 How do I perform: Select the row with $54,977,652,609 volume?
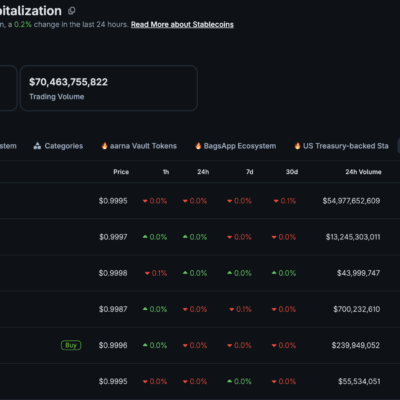(200, 201)
